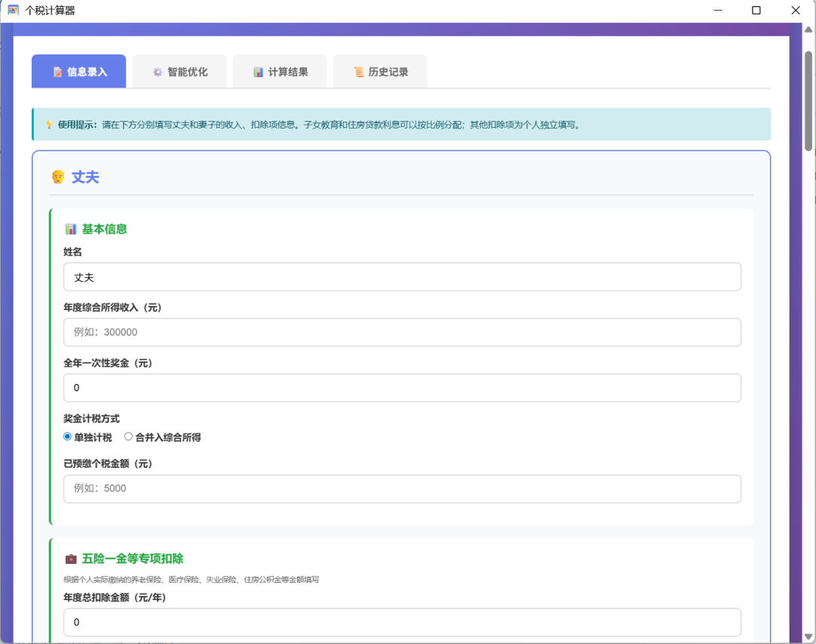This screenshot has width=816, height=644.
Task: Click the 年度综合所得收入 input box
Action: [402, 333]
